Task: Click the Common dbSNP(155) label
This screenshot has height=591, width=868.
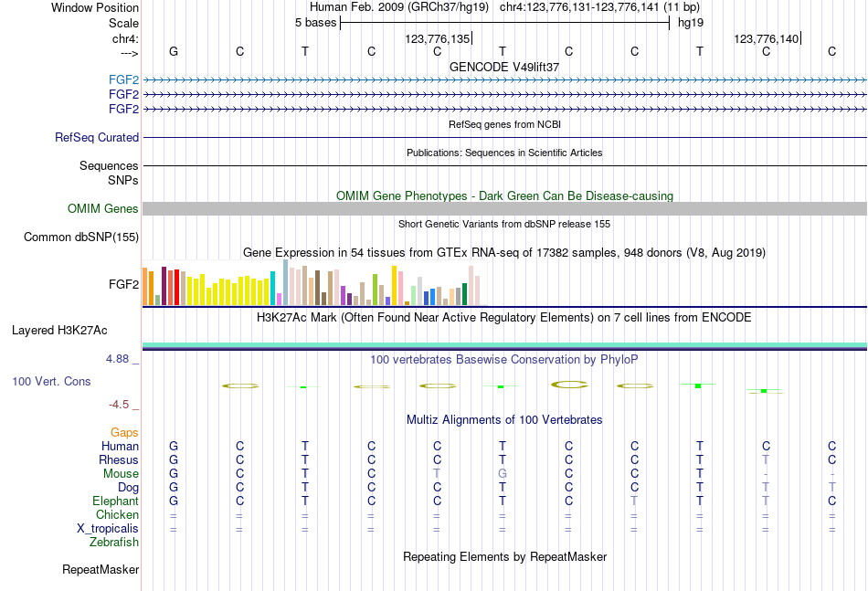Action: pos(81,237)
